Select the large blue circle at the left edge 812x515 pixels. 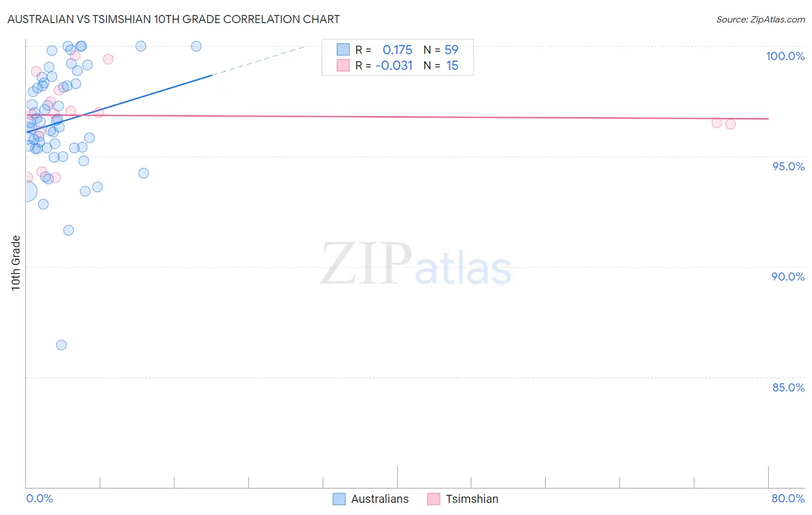point(27,191)
